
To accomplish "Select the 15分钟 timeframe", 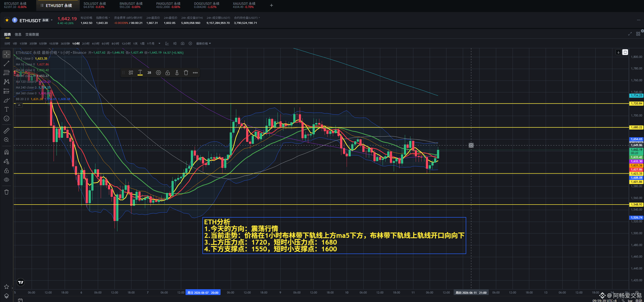I will pos(53,43).
